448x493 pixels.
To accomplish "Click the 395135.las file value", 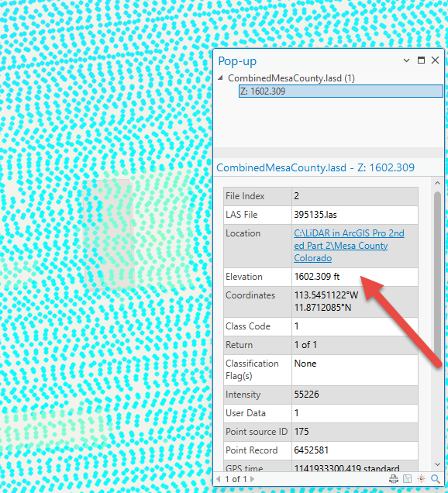I will coord(315,215).
